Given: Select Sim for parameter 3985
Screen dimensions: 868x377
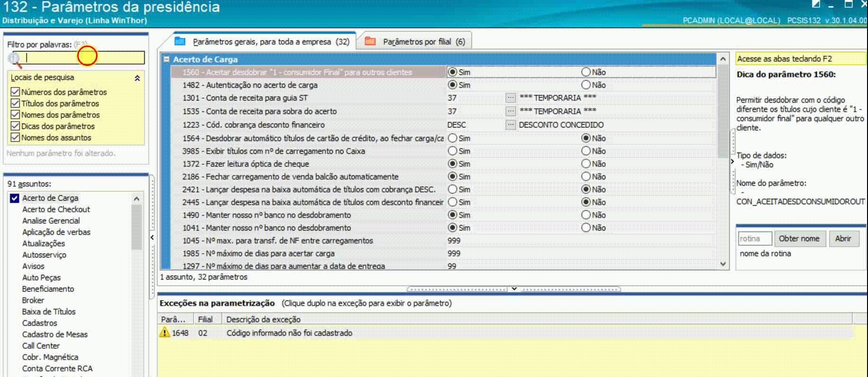Looking at the screenshot, I should pyautogui.click(x=452, y=151).
